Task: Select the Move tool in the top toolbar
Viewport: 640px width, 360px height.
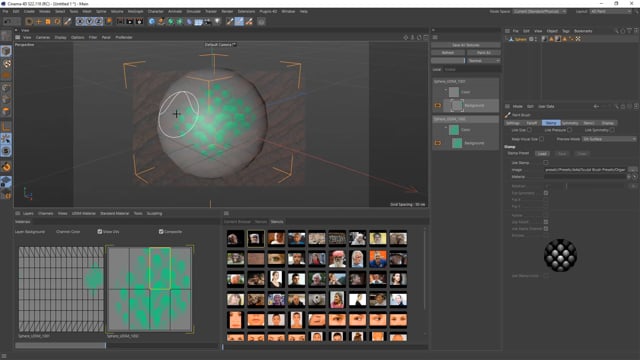Action: tap(38, 22)
